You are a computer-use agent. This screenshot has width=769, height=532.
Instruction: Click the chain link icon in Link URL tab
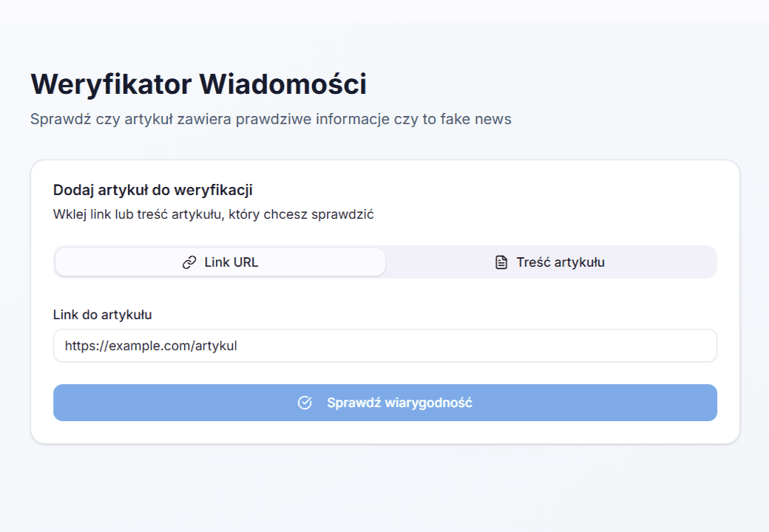tap(189, 262)
